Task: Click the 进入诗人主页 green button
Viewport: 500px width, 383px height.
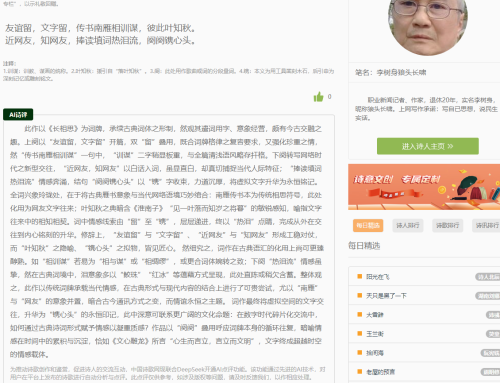Action: [428, 146]
